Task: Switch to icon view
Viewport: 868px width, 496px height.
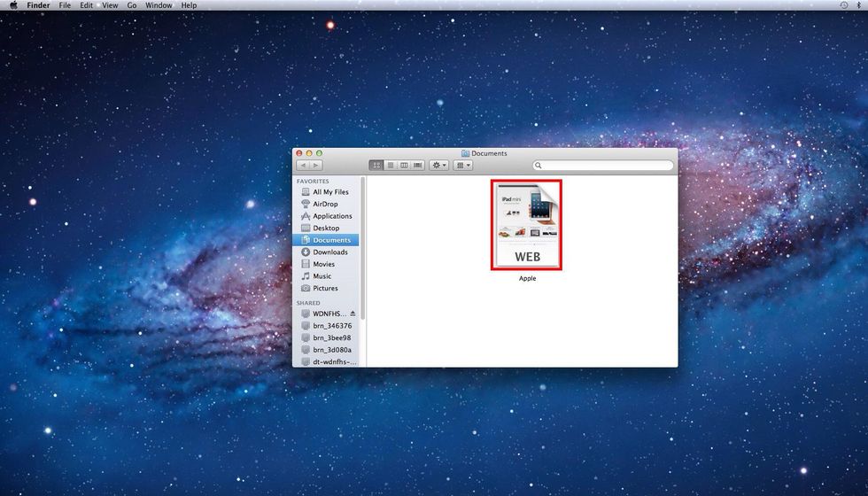Action: click(x=376, y=166)
